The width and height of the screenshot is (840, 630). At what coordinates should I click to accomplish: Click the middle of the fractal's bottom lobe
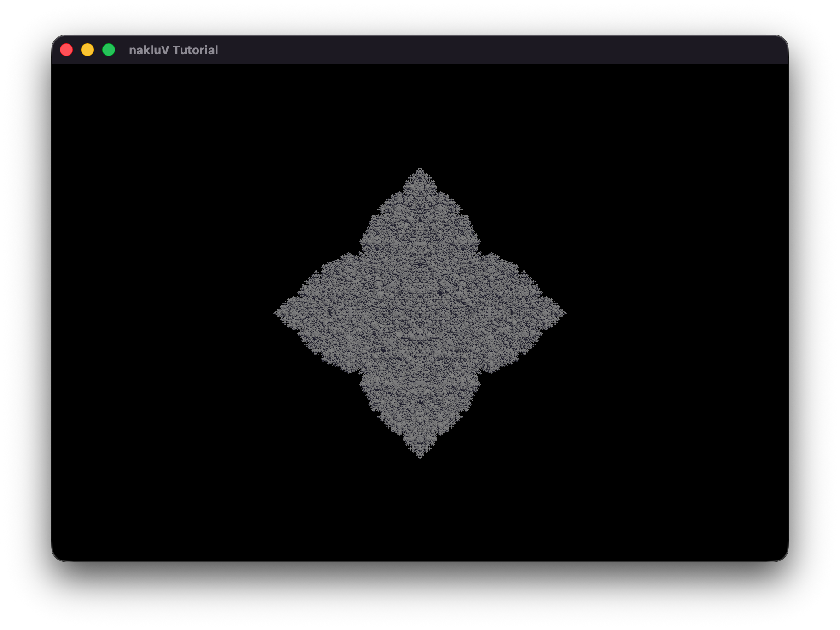[x=420, y=405]
